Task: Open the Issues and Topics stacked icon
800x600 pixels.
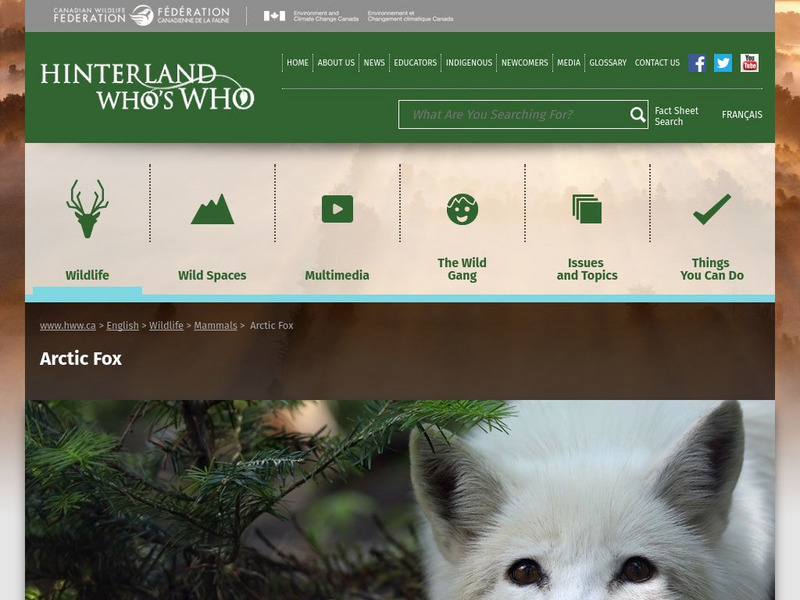Action: [x=587, y=209]
